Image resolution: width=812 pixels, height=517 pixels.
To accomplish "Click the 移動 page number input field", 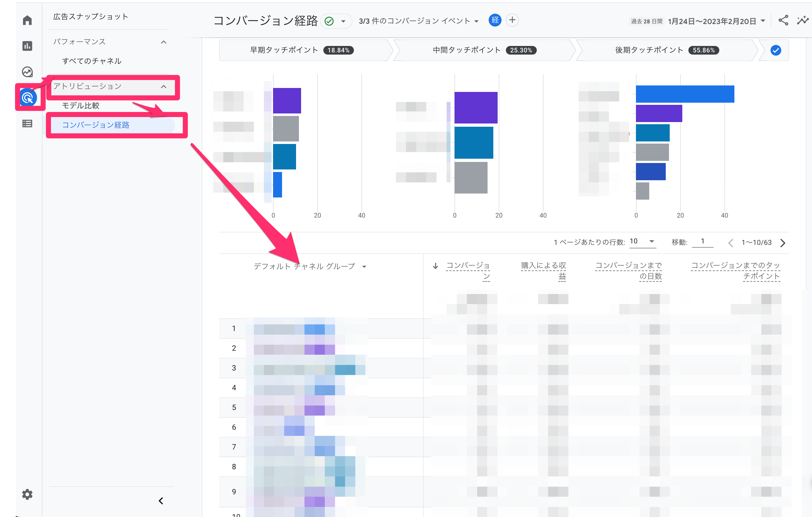I will [x=702, y=242].
